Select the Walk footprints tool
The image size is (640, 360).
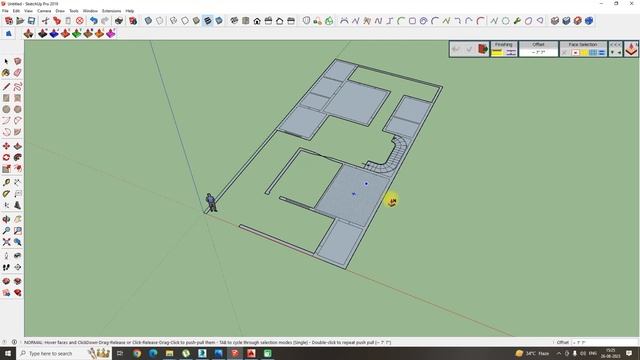(x=6, y=267)
